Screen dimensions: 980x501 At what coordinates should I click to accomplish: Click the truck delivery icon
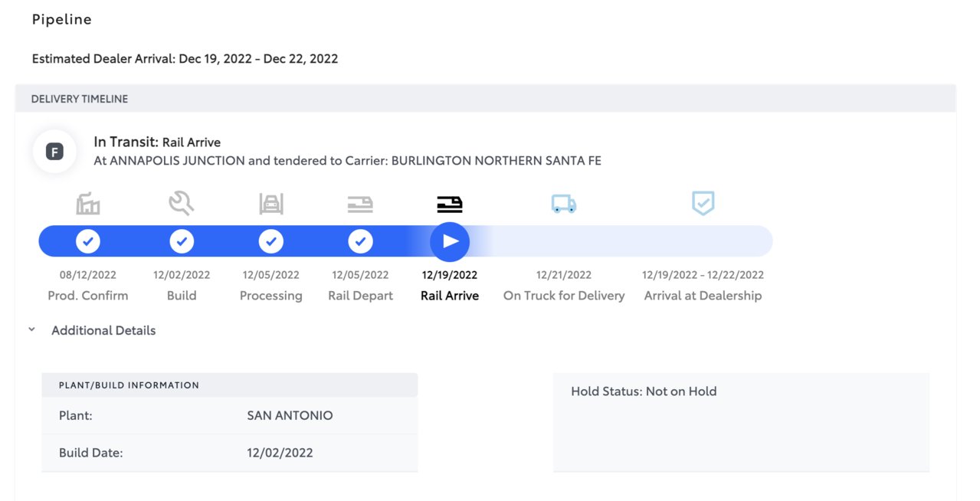tap(564, 204)
